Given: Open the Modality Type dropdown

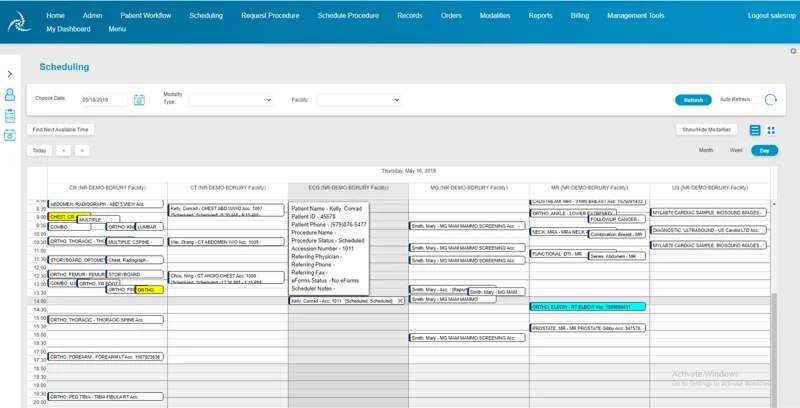Looking at the screenshot, I should pos(231,100).
